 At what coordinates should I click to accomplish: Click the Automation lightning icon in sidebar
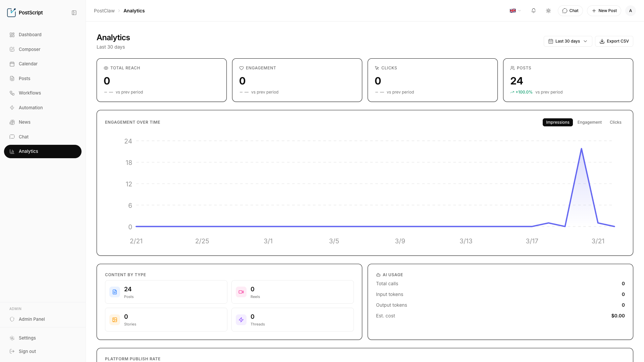point(12,108)
